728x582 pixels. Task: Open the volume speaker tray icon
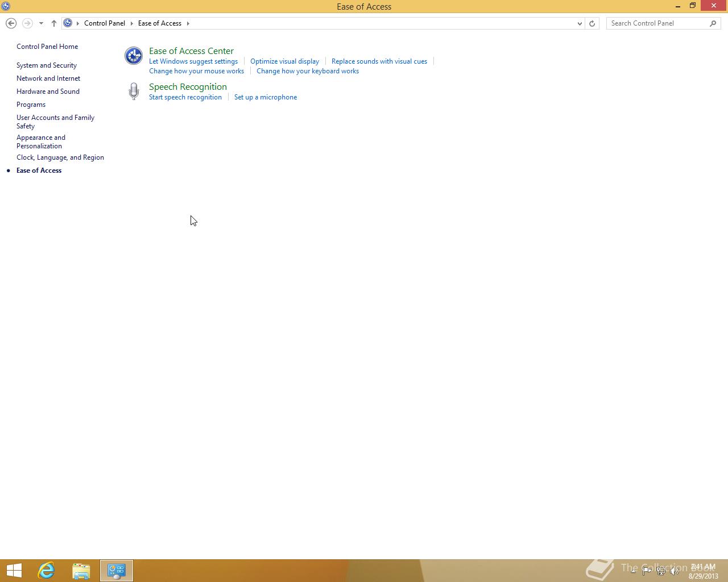click(x=675, y=571)
